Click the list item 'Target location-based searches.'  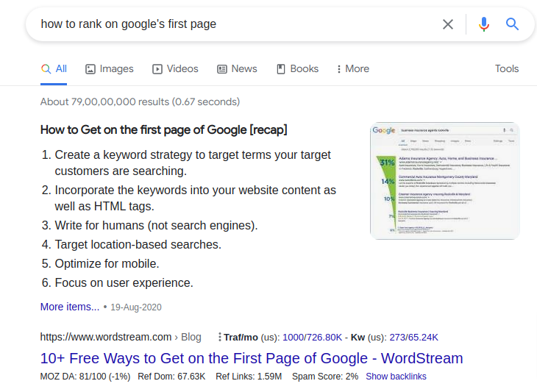click(x=138, y=244)
